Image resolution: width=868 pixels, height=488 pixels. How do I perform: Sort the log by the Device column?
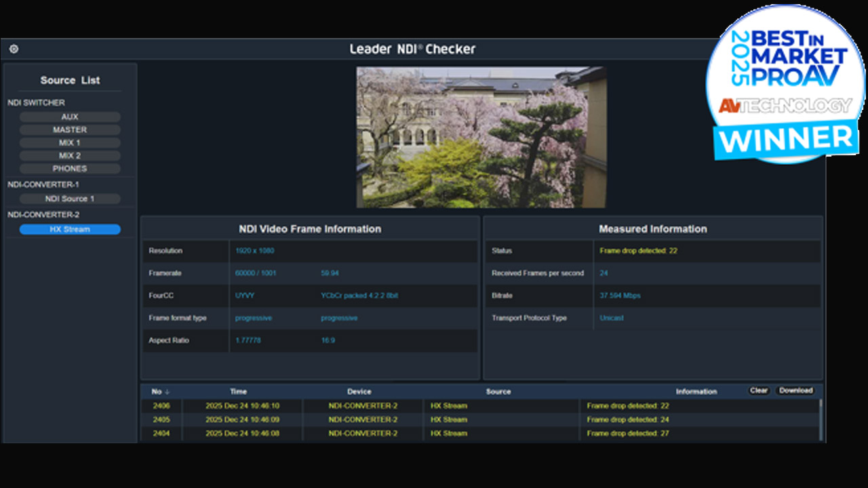click(359, 391)
